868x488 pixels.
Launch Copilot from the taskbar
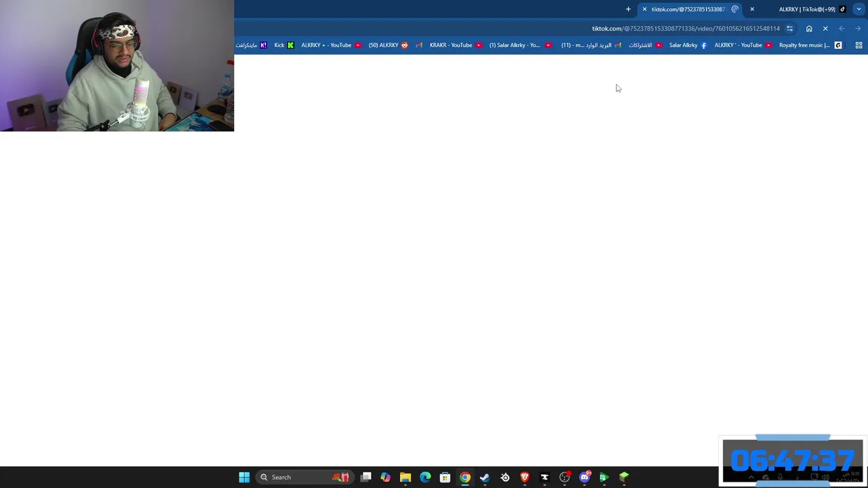point(385,477)
